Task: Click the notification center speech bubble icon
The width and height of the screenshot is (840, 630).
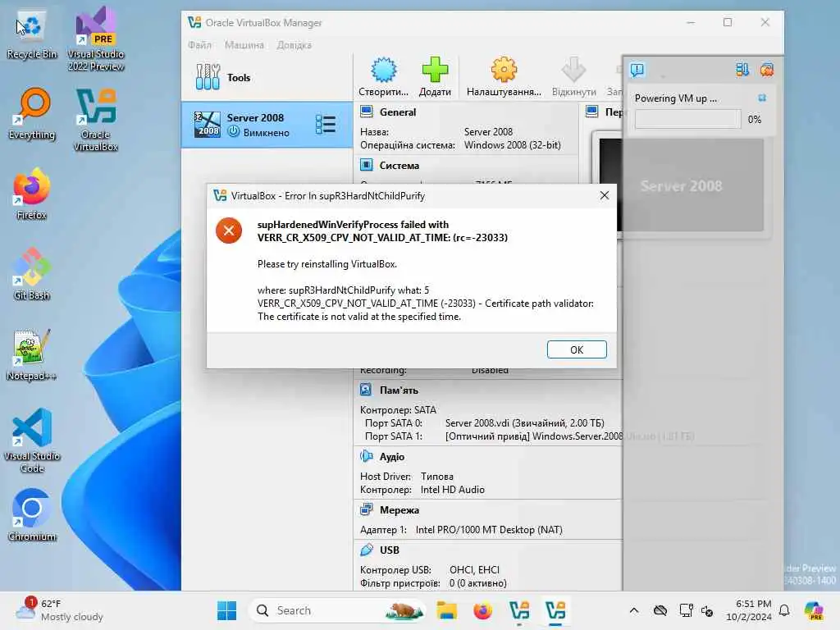Action: click(x=637, y=70)
